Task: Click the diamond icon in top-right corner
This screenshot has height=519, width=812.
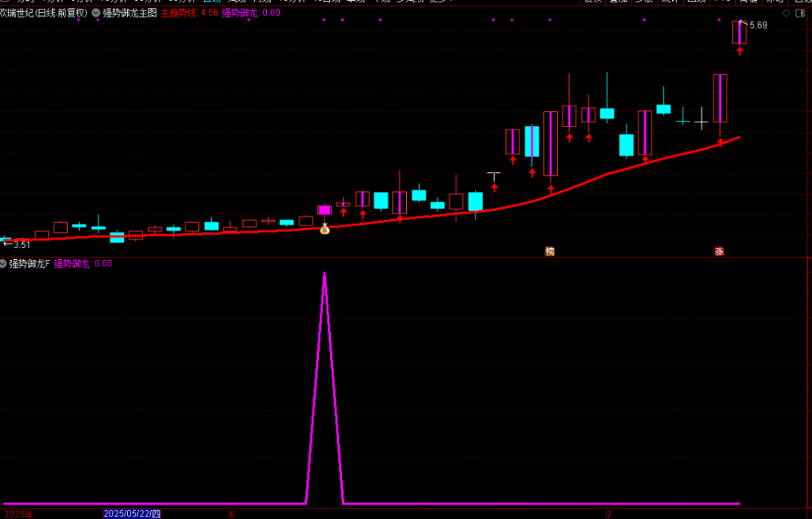Action: [786, 14]
